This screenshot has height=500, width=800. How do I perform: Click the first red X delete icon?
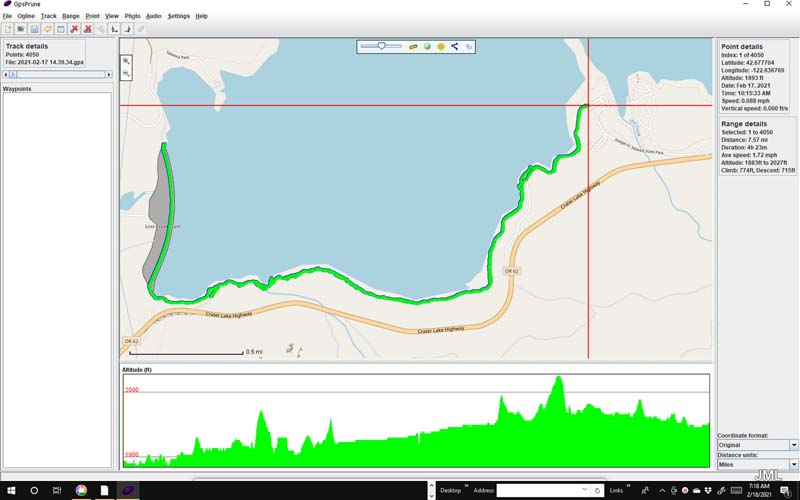coord(74,29)
